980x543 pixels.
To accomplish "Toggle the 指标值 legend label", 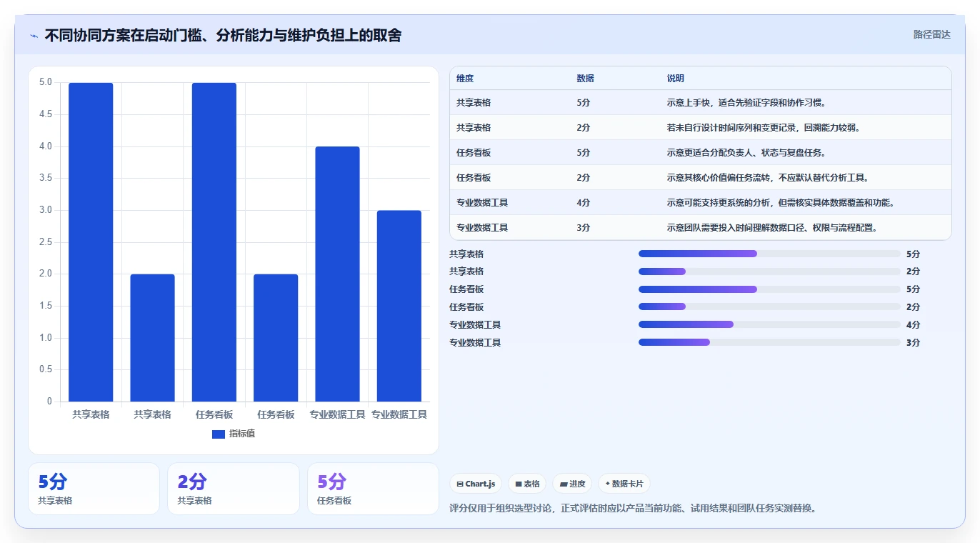I will tap(242, 434).
